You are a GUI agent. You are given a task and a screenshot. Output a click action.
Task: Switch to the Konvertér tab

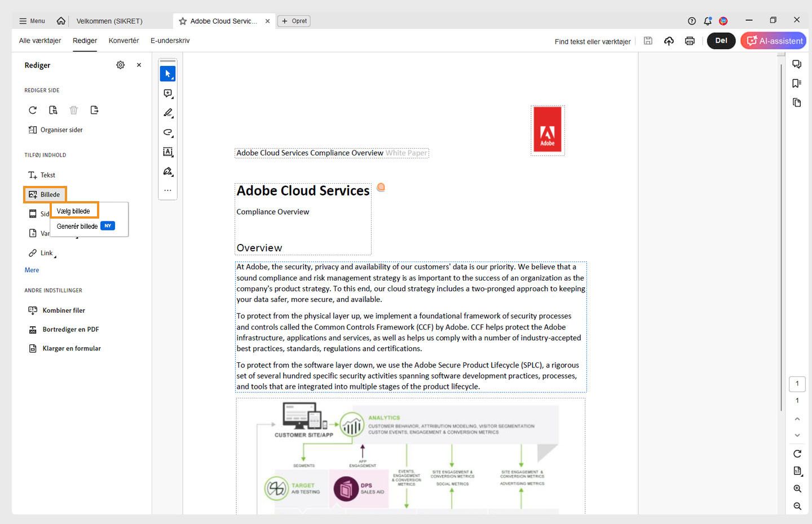(x=123, y=40)
